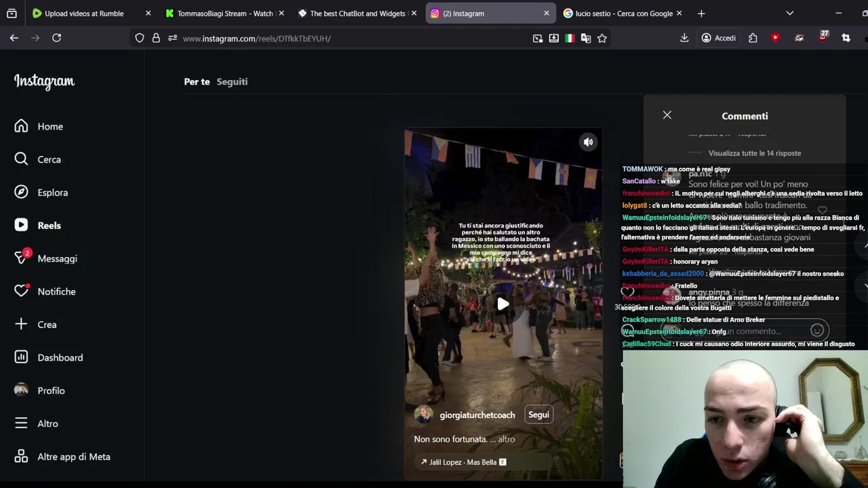The image size is (868, 488).
Task: Click the reel comment bubble icon
Action: coord(627,331)
